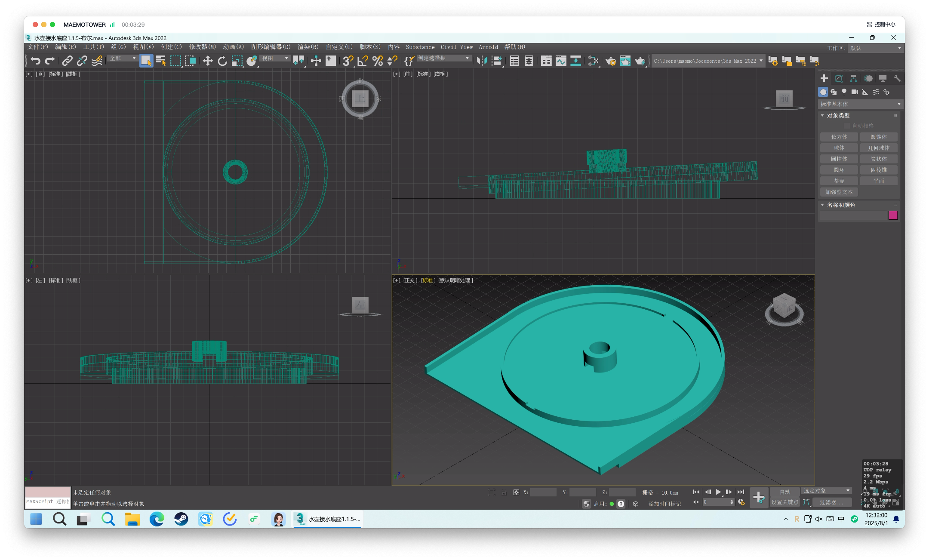Open the Layer Explorer
The height and width of the screenshot is (560, 929).
click(529, 61)
